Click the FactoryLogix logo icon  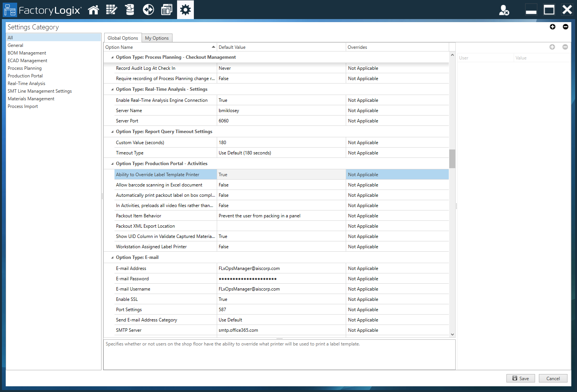(x=10, y=10)
